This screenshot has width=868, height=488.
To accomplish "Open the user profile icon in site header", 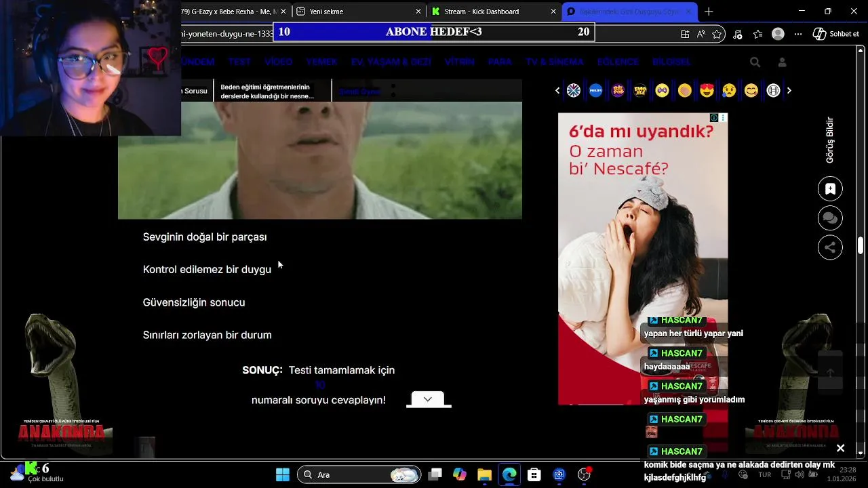I will 782,62.
